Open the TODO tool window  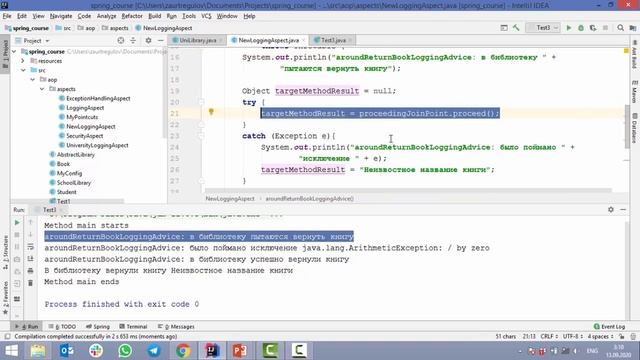(x=62, y=327)
